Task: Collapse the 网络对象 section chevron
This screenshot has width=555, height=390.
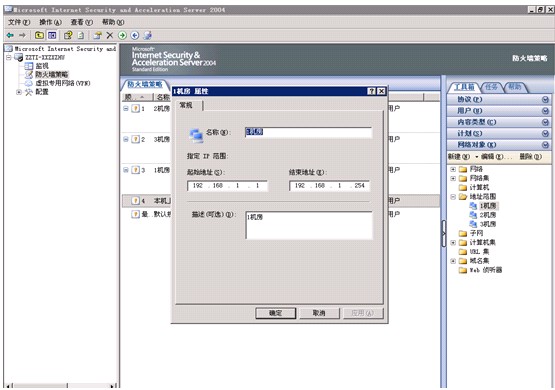Action: pos(545,145)
